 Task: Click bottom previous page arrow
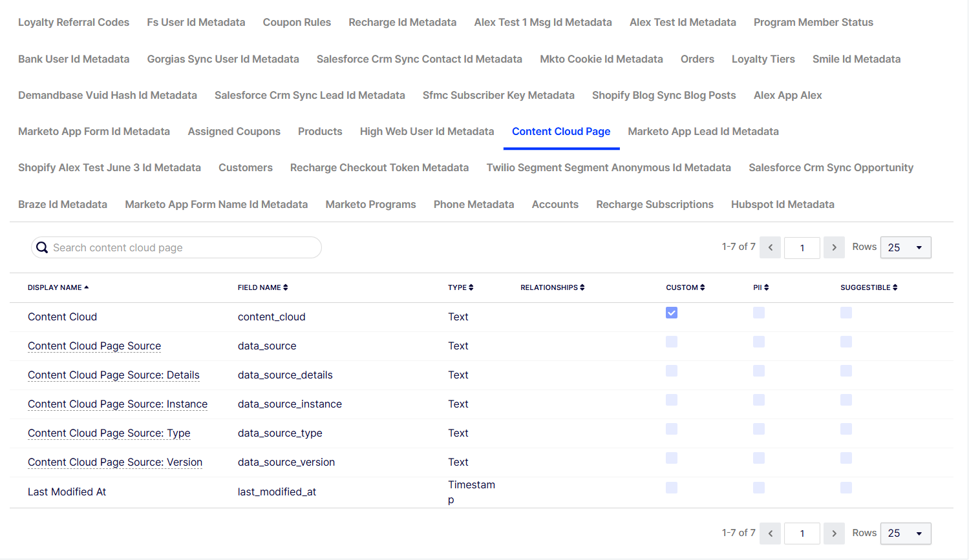(771, 534)
